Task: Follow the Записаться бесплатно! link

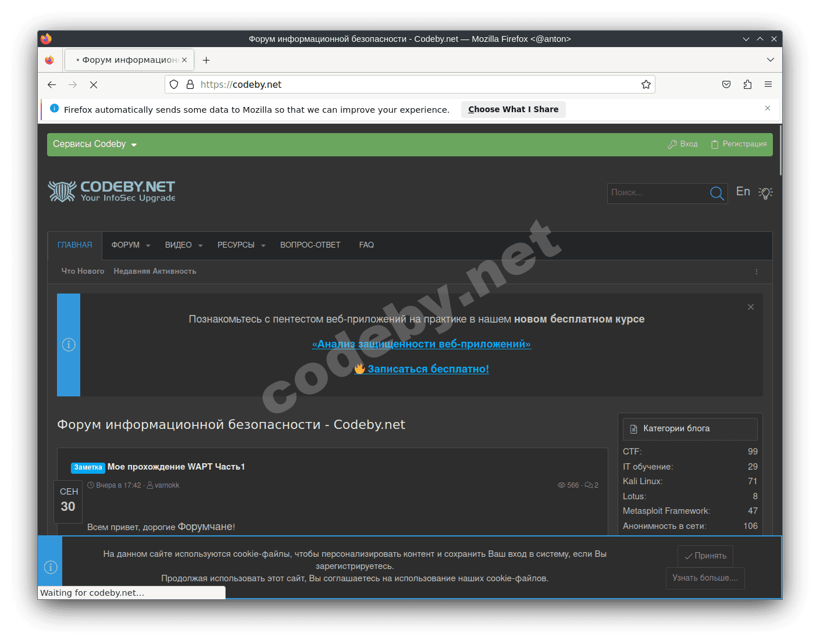Action: [427, 369]
